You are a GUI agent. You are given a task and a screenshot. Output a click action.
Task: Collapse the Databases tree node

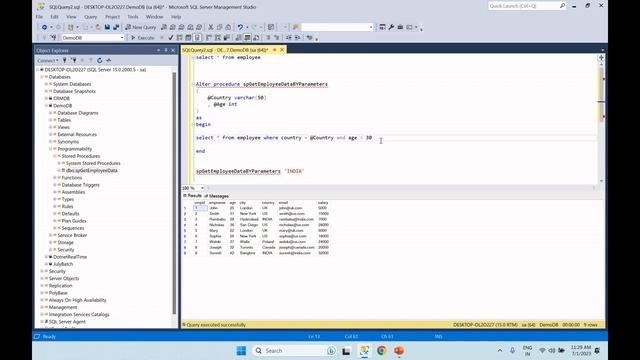42,77
